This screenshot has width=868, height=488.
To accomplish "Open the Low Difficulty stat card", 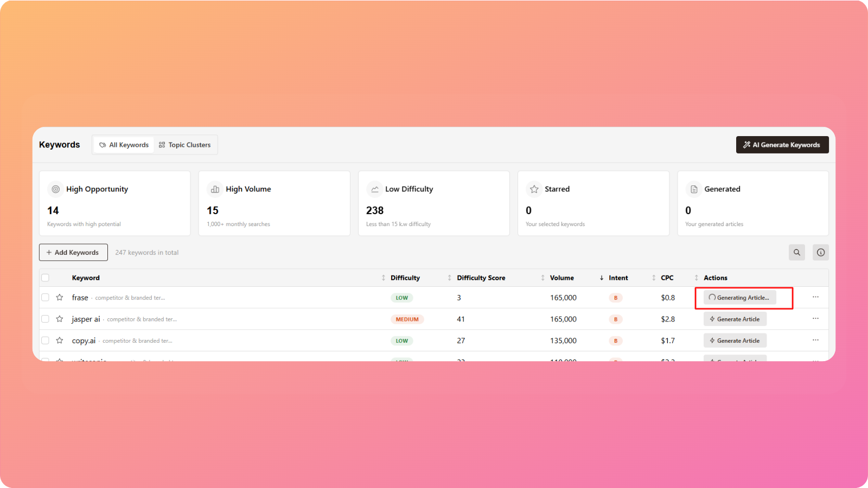I will tap(433, 203).
